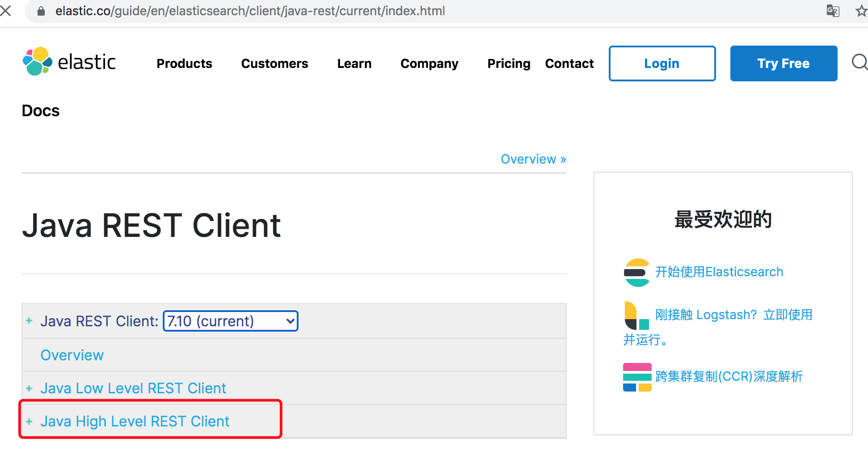Click the Login button
The image size is (868, 472).
662,63
